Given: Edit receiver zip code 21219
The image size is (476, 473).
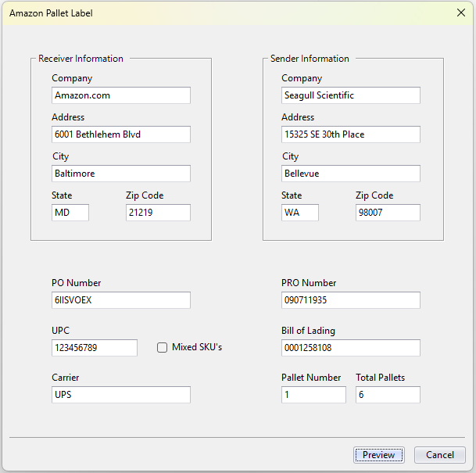Looking at the screenshot, I should click(x=158, y=213).
